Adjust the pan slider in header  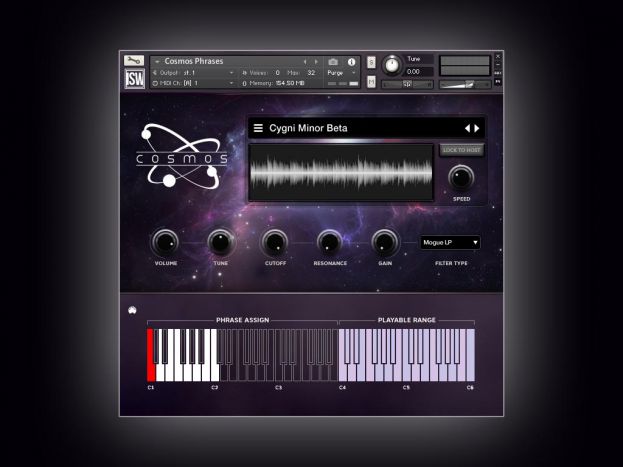(x=407, y=84)
